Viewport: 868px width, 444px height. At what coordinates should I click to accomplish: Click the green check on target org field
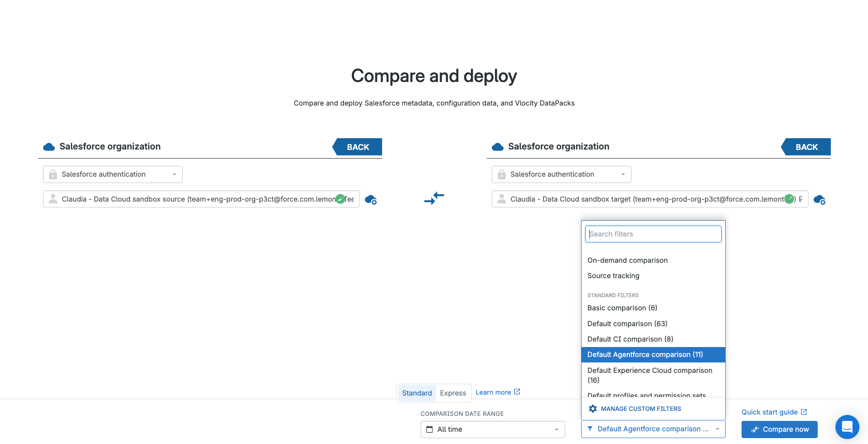[789, 199]
